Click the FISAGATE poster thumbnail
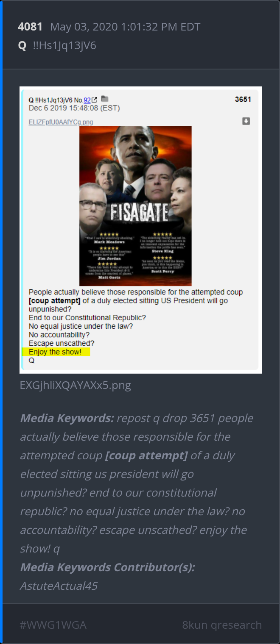The height and width of the screenshot is (644, 280). (135, 206)
